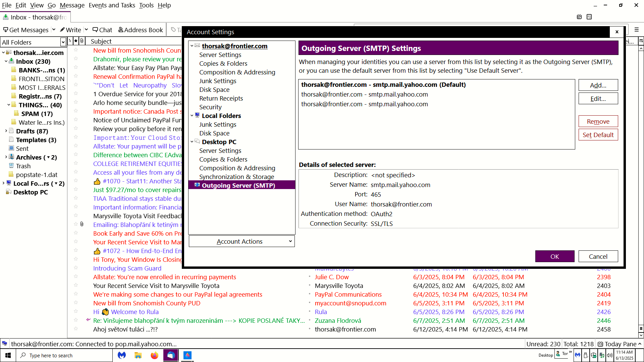Click the Type here to search box
The image size is (644, 362).
(64, 355)
